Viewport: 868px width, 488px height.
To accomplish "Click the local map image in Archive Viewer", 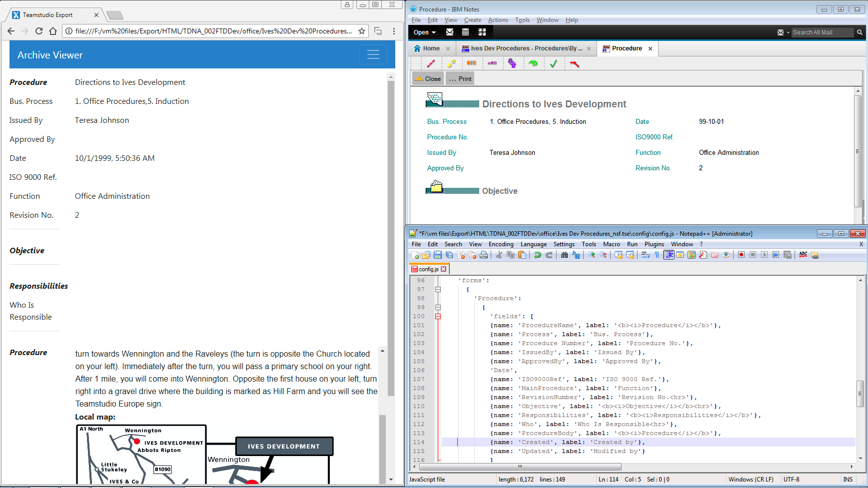I will [204, 454].
